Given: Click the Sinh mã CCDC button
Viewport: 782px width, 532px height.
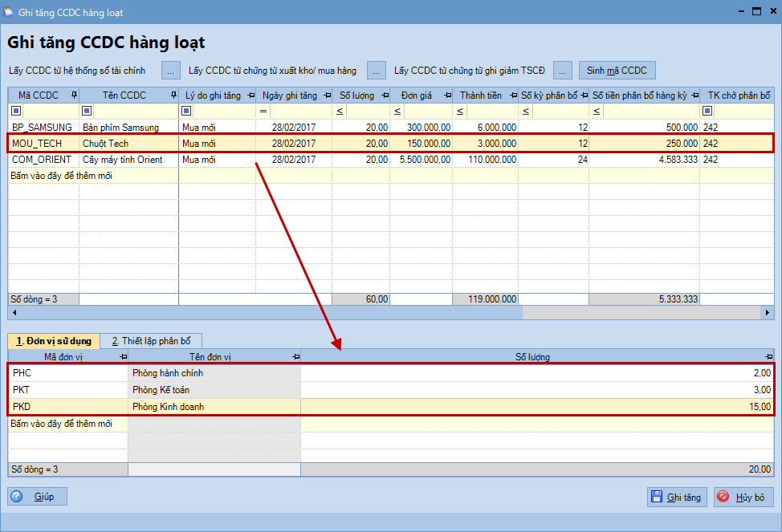Looking at the screenshot, I should [x=617, y=71].
